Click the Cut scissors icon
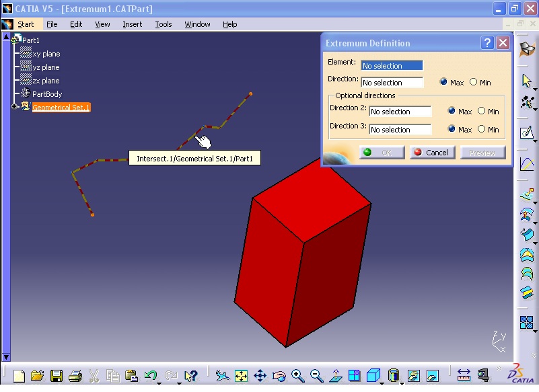539x392 pixels. point(94,376)
